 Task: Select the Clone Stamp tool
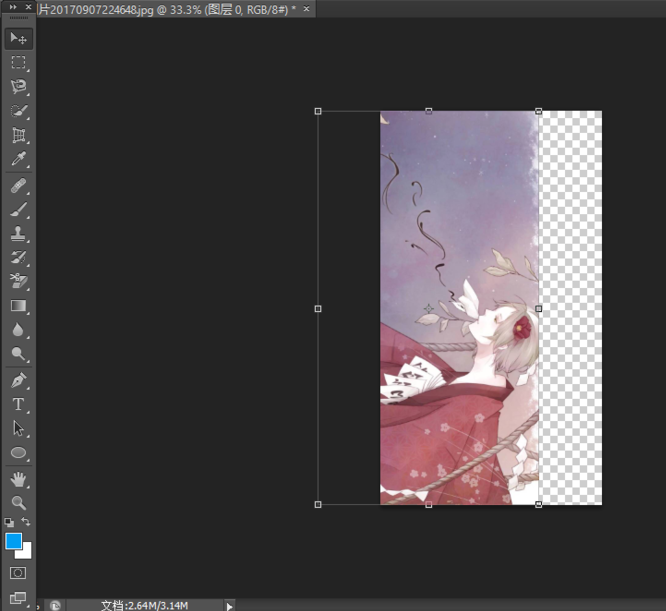(x=18, y=233)
